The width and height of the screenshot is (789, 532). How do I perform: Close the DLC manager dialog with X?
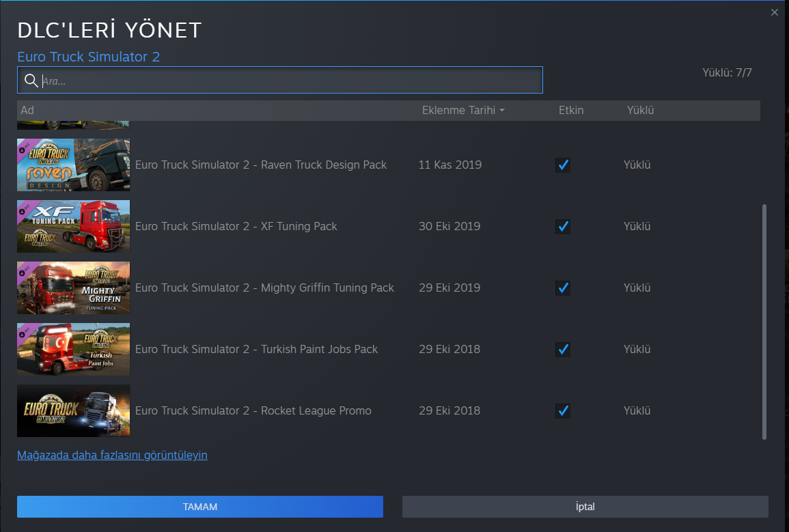(775, 12)
